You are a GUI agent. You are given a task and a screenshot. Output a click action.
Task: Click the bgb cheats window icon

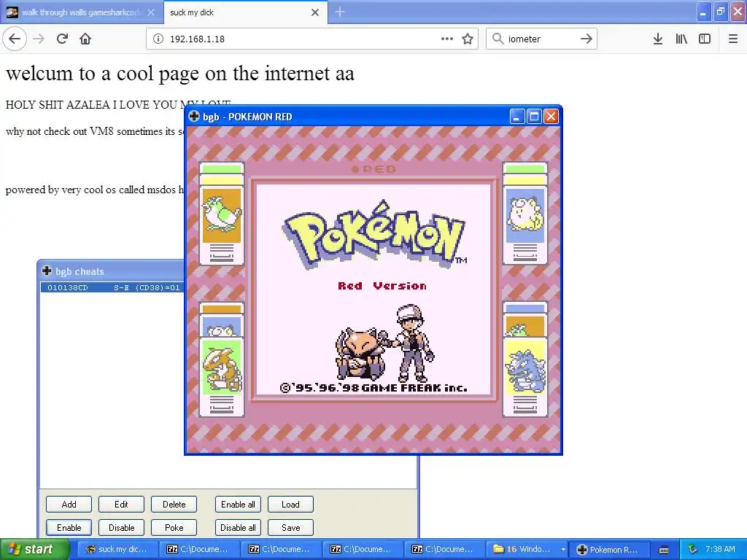pos(47,271)
